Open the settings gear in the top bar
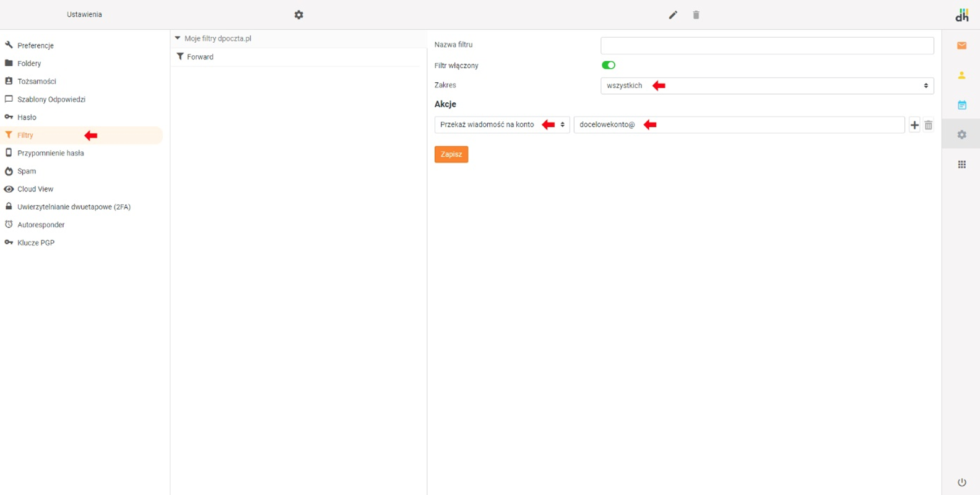Viewport: 980px width, 495px height. coord(299,15)
